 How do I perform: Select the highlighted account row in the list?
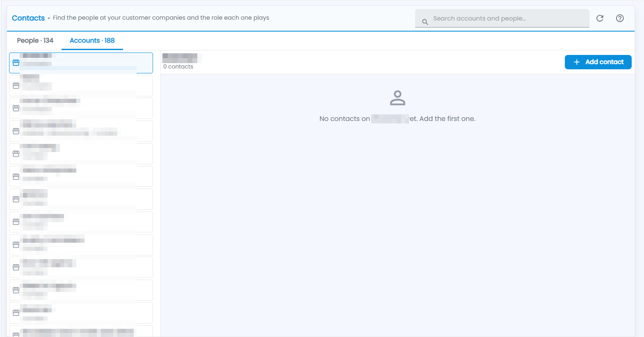(81, 63)
